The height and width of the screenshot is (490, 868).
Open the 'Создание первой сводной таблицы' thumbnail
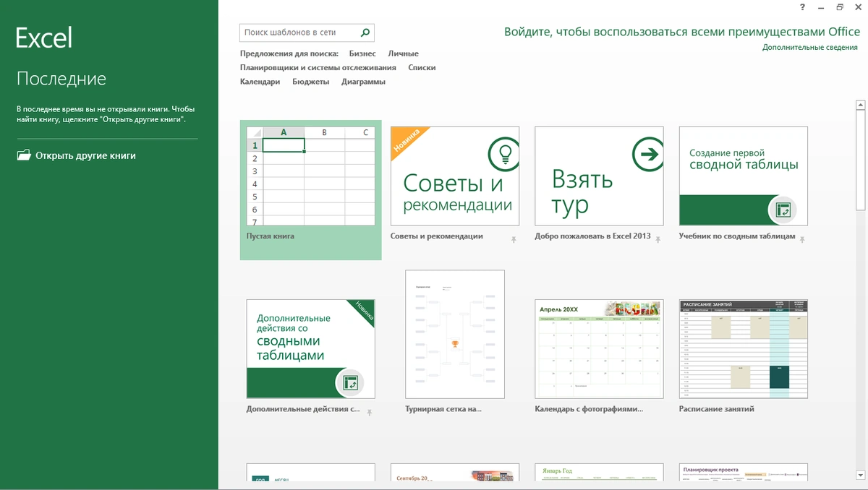(744, 176)
